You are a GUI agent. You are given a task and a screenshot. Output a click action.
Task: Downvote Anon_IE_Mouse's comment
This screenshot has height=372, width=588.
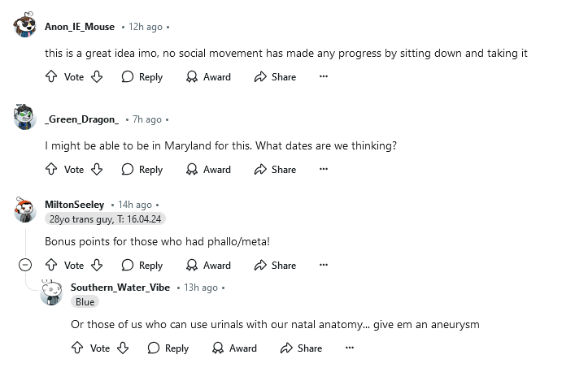click(x=97, y=77)
